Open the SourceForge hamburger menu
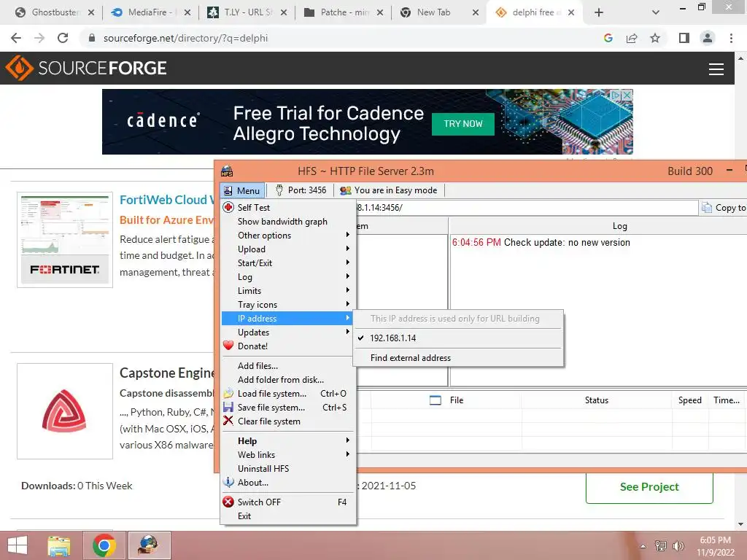 click(x=716, y=69)
